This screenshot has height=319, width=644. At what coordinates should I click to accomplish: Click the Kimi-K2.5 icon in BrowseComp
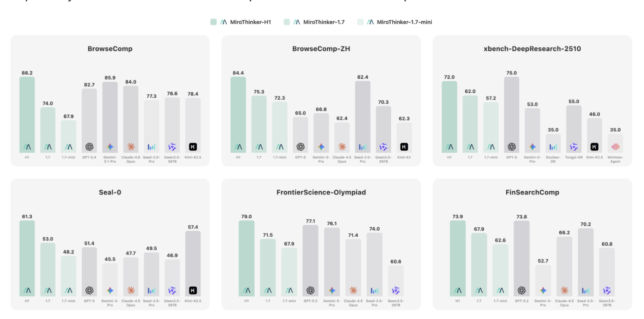[193, 146]
